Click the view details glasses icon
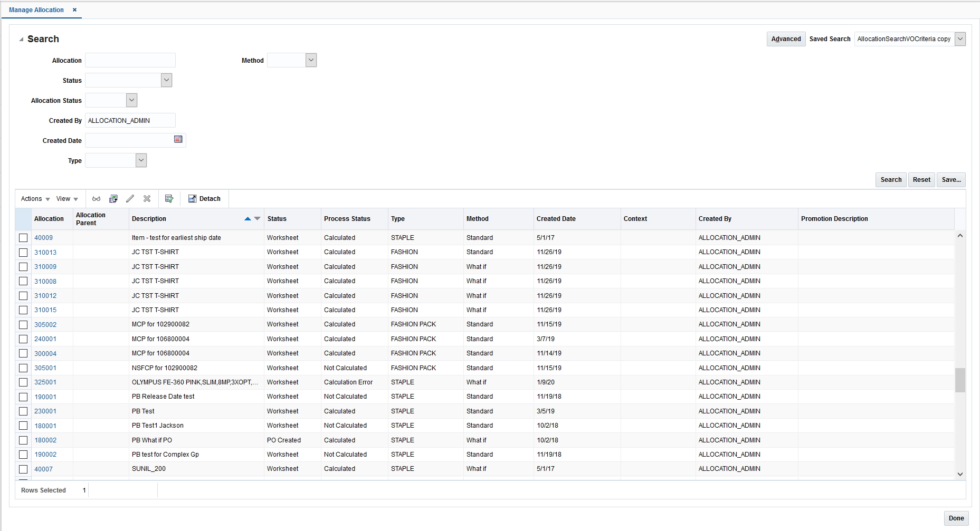Viewport: 980px width, 531px height. coord(97,199)
